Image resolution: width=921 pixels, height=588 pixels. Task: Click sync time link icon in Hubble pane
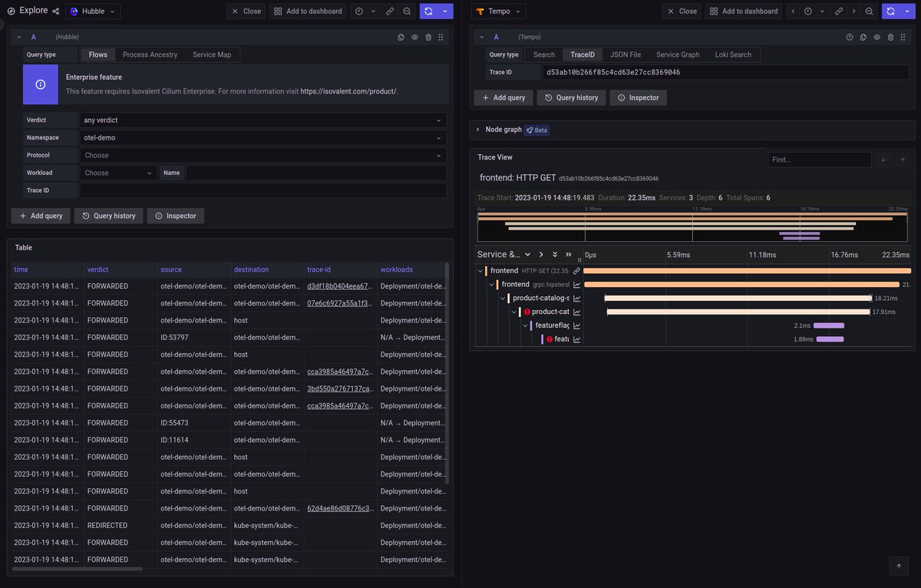[390, 11]
